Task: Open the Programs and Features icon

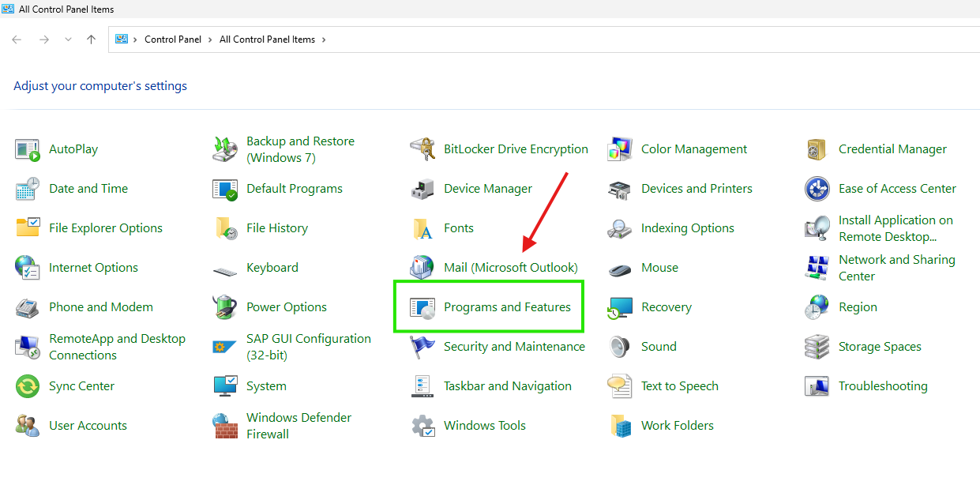Action: coord(422,307)
